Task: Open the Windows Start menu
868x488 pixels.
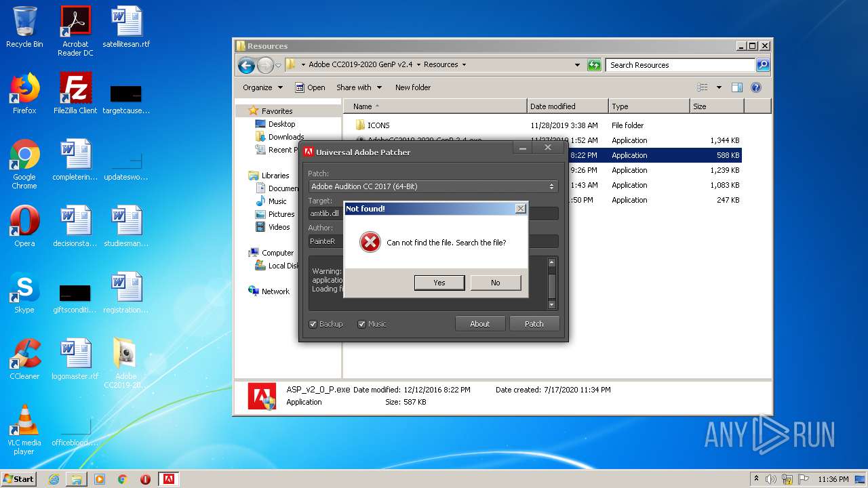Action: pyautogui.click(x=19, y=479)
